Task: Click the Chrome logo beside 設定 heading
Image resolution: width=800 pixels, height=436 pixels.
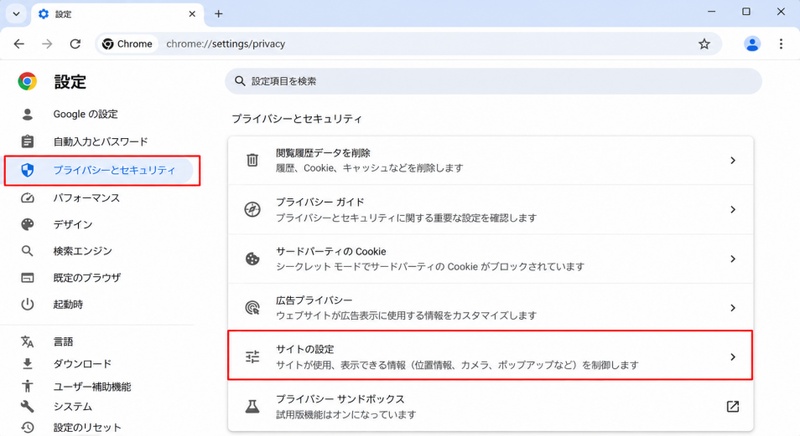Action: click(x=28, y=81)
